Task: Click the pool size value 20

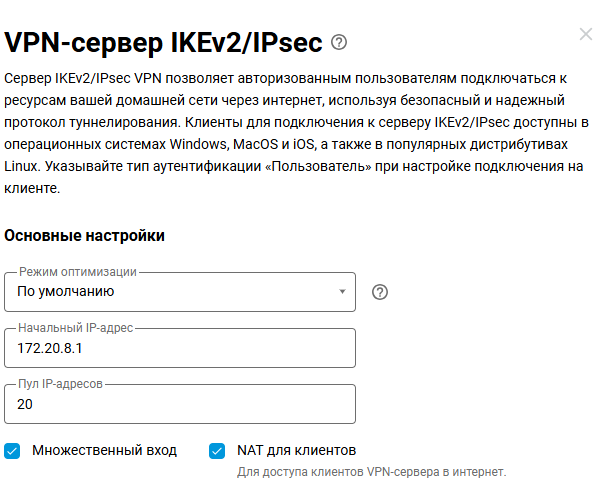Action: point(25,404)
